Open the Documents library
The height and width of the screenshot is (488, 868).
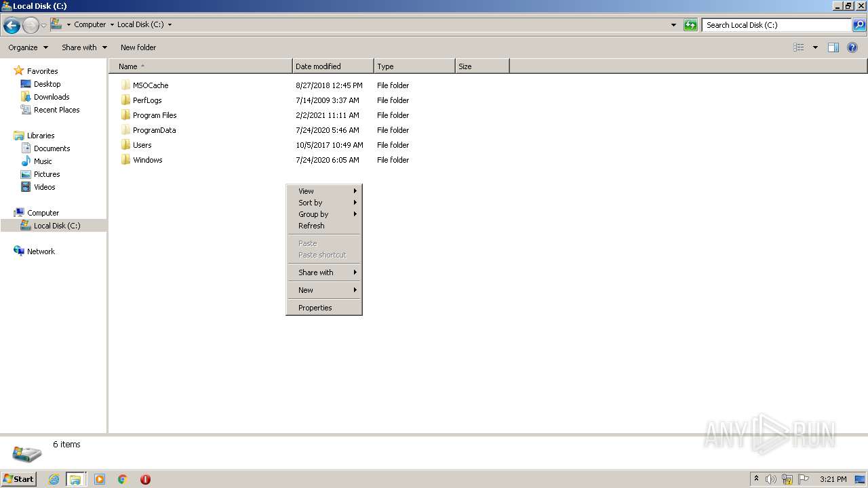52,148
